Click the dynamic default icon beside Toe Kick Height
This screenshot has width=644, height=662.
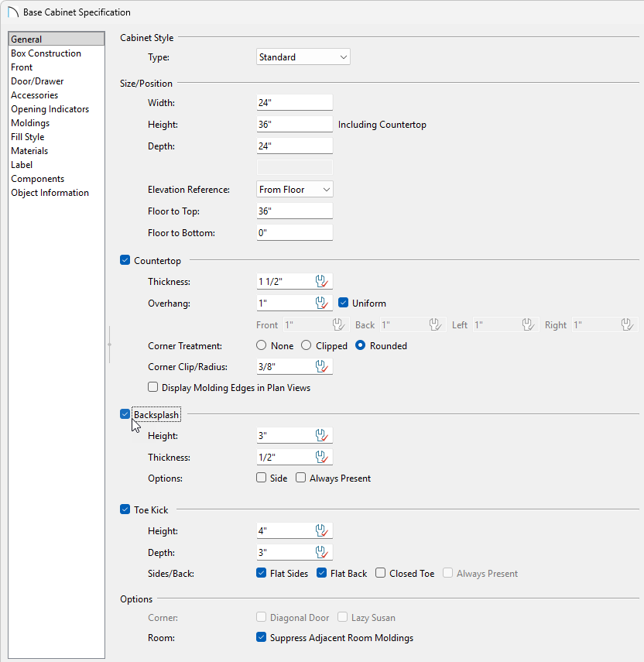321,530
